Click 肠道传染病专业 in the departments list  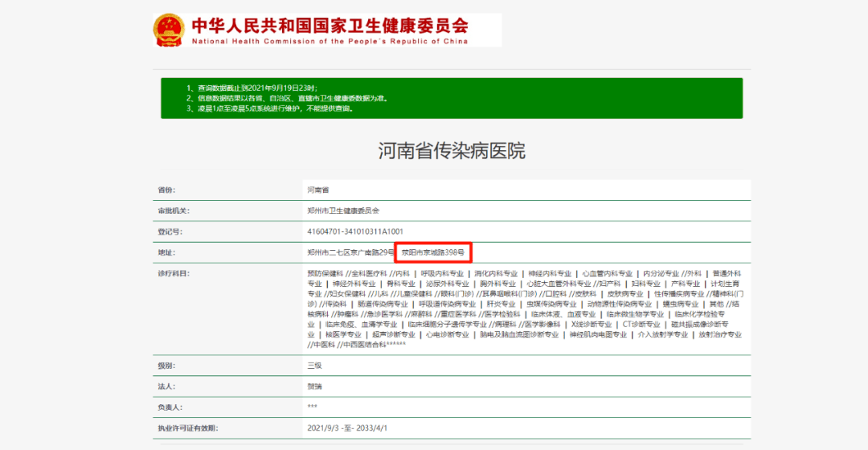pos(383,305)
